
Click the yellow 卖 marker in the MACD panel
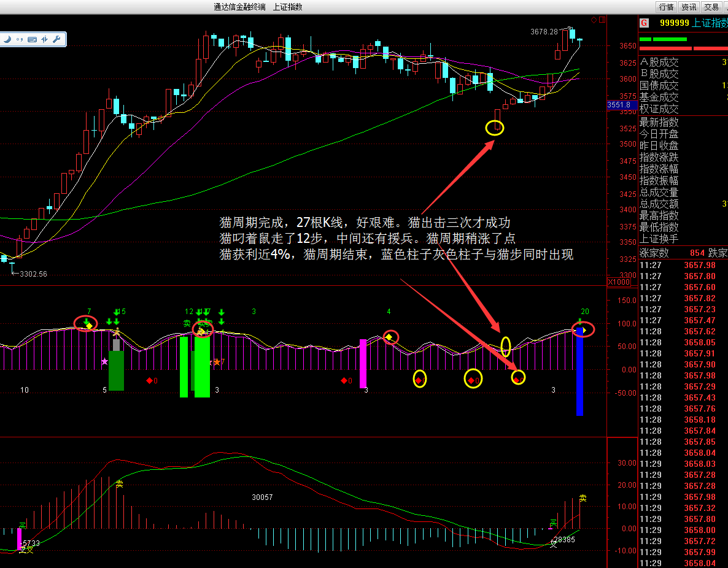(x=583, y=498)
